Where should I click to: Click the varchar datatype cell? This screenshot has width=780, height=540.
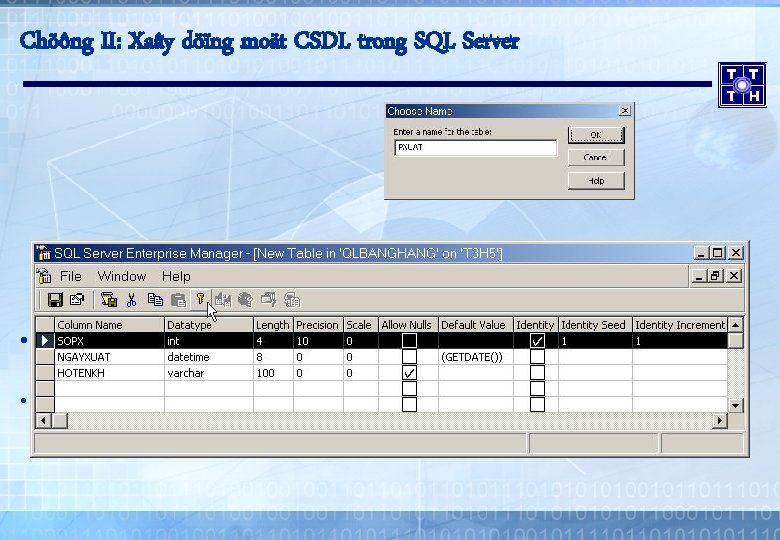[x=208, y=372]
